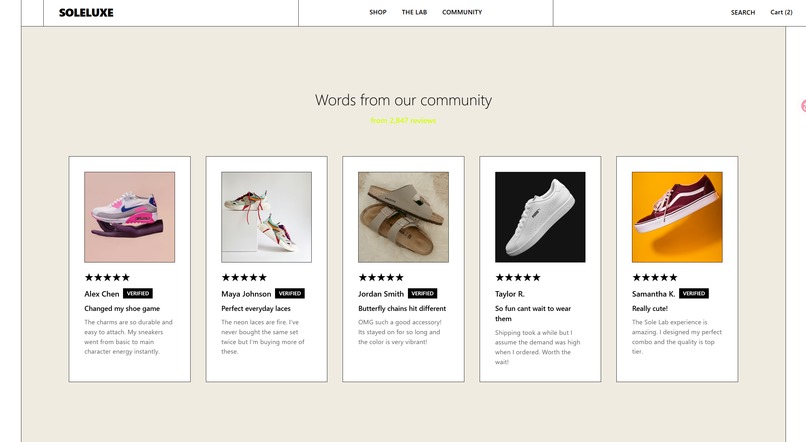The image size is (806, 442).
Task: View Jordan Smith's sandal photo
Action: [404, 217]
